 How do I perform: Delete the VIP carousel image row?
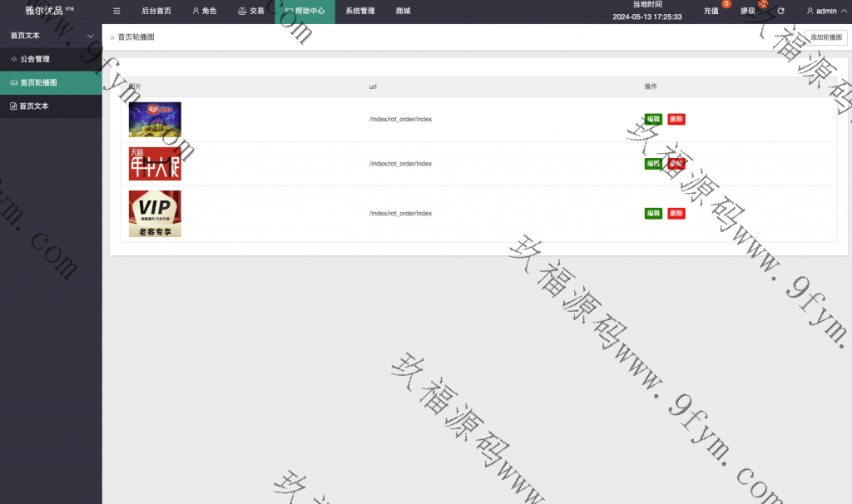676,214
